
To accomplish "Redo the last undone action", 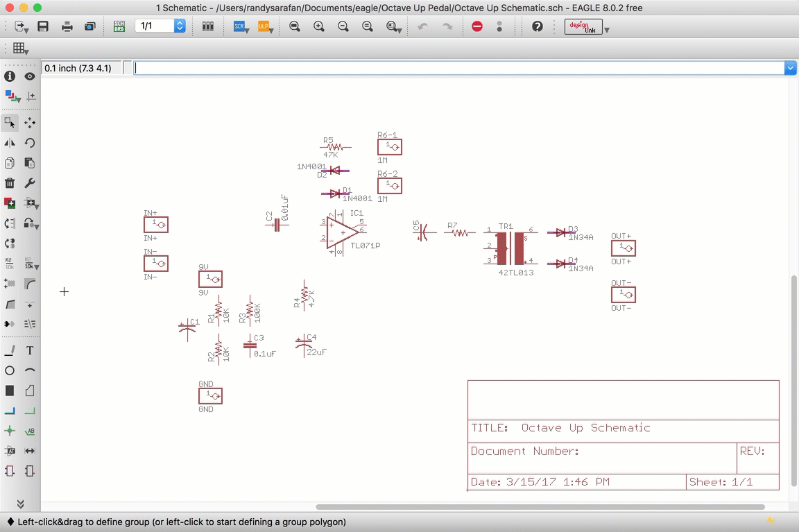I will coord(447,26).
